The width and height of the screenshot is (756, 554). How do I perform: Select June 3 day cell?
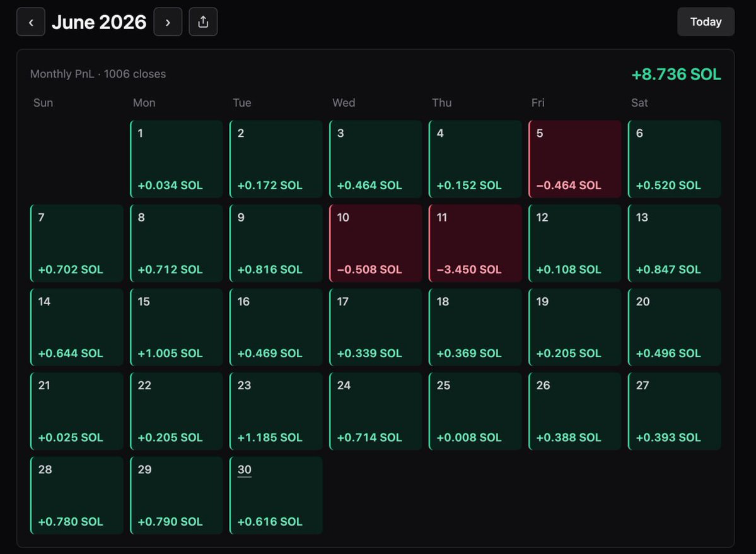click(x=376, y=159)
